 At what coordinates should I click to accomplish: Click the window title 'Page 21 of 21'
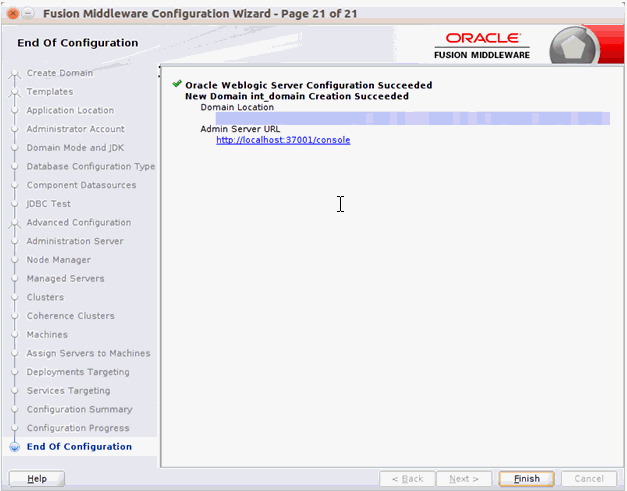[x=319, y=14]
